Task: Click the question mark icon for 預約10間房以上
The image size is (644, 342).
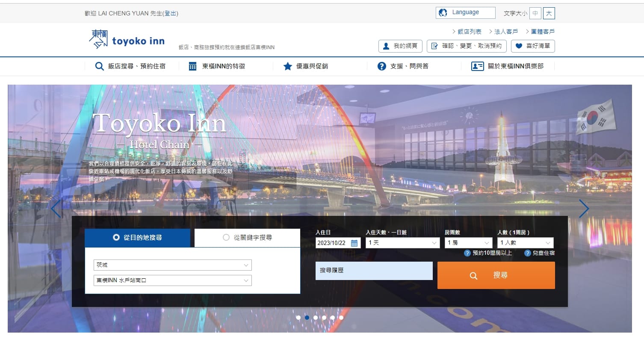Action: click(x=467, y=253)
